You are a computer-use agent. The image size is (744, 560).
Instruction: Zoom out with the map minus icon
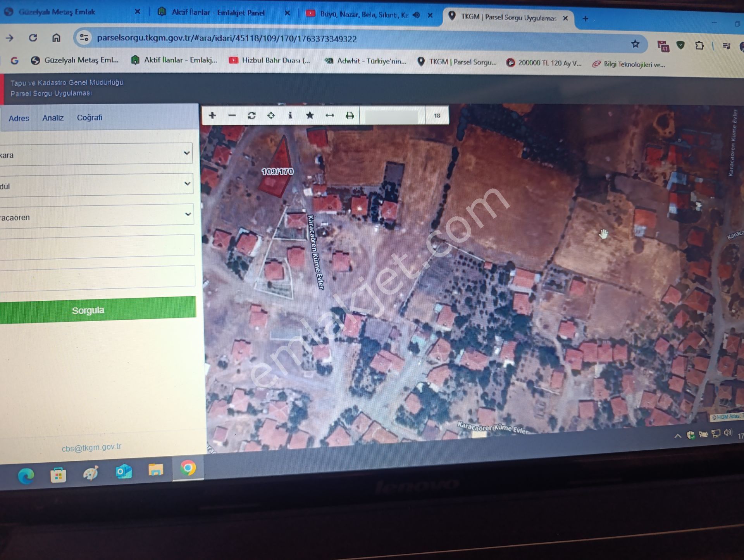[232, 115]
